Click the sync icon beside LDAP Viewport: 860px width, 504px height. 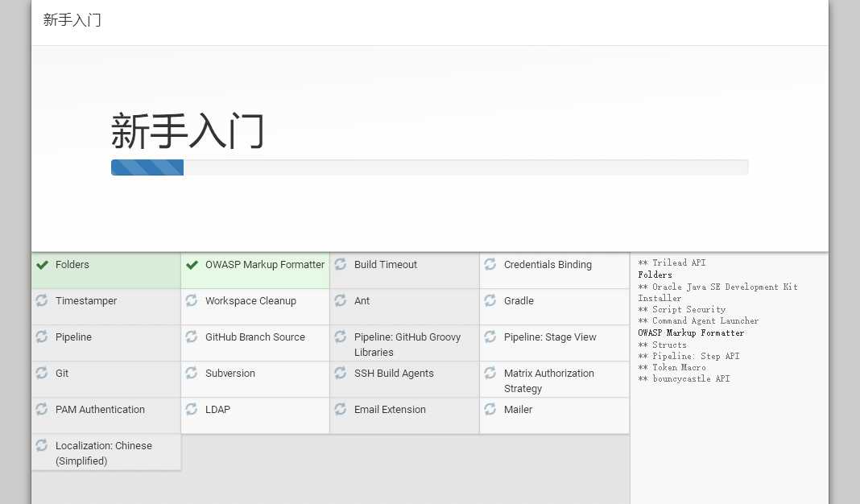pyautogui.click(x=192, y=409)
